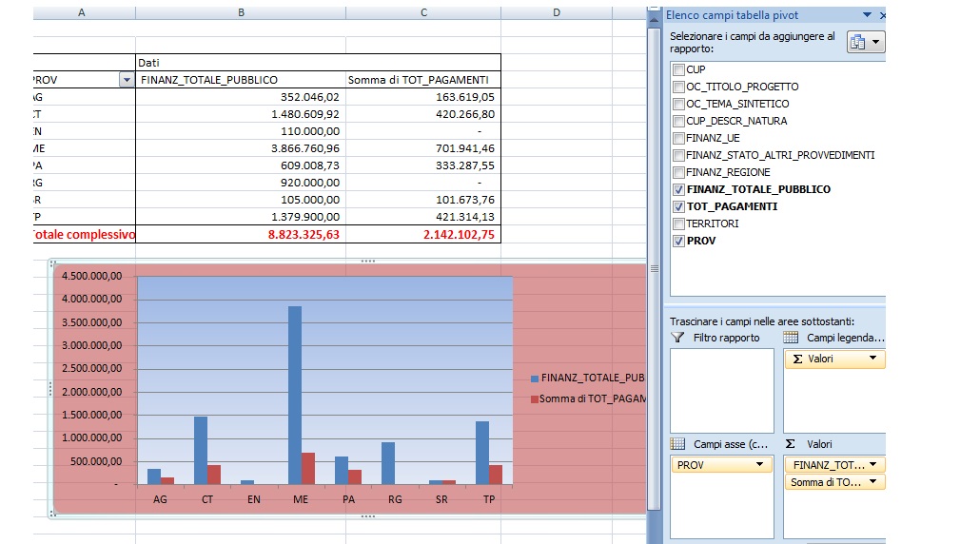Select cell with value 920.000,00
This screenshot has height=544, width=980.
[241, 183]
